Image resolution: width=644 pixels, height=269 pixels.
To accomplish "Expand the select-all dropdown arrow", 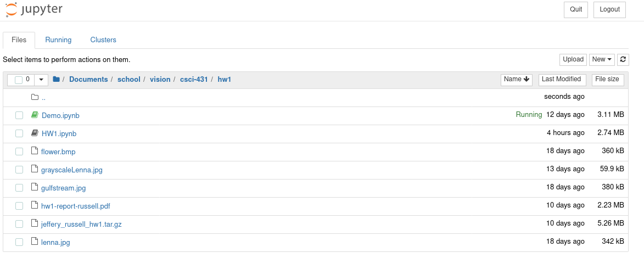I will click(x=42, y=80).
